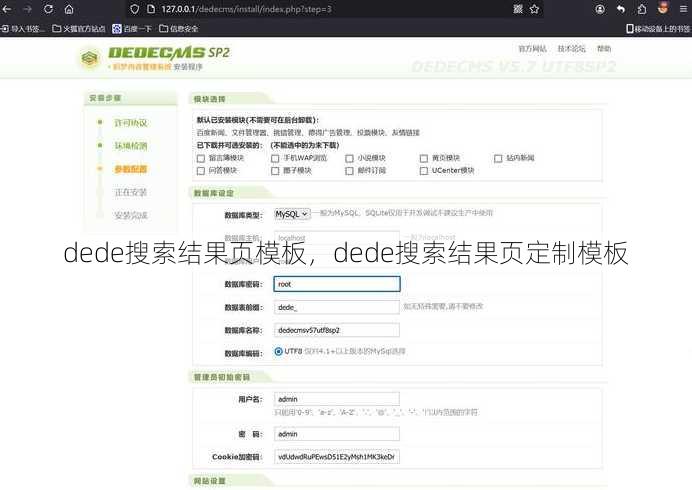The image size is (692, 490).
Task: Enable the 站内新闻 module checkbox
Action: [x=498, y=158]
